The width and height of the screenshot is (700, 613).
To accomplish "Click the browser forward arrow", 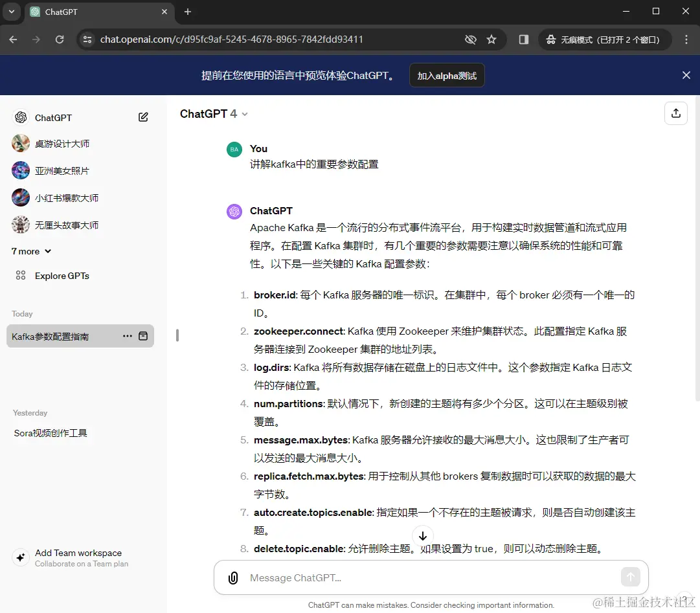I will point(36,39).
